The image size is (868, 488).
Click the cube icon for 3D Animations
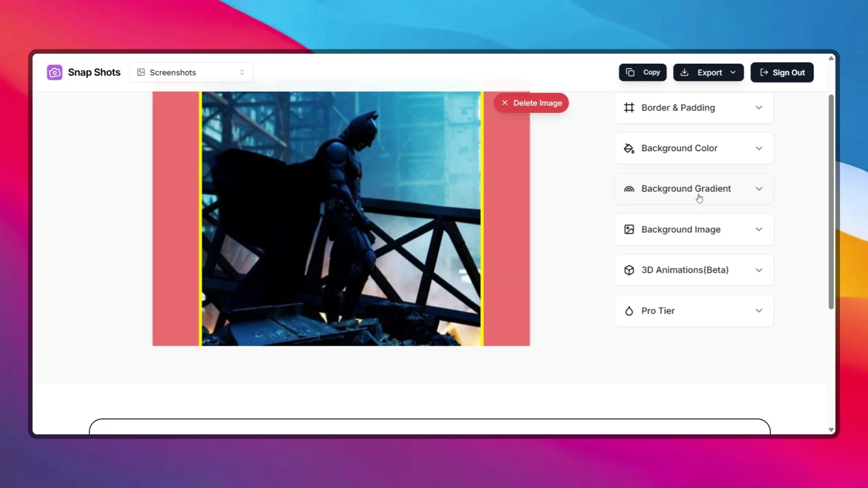[x=629, y=270]
